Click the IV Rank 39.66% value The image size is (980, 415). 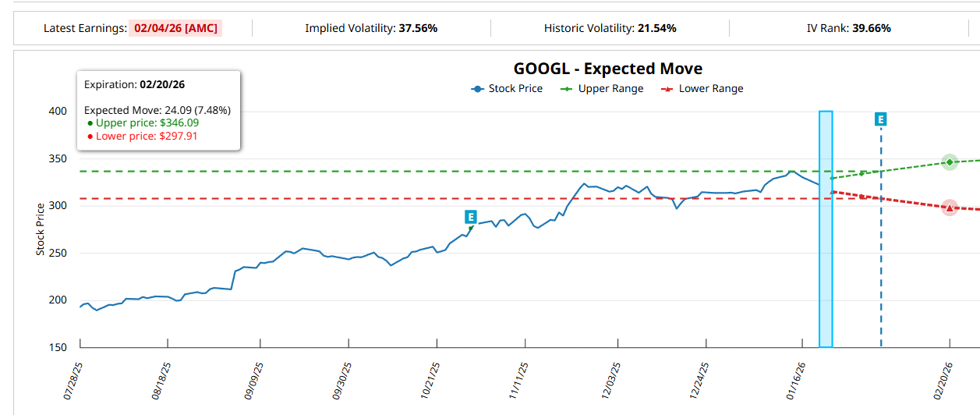pyautogui.click(x=871, y=28)
